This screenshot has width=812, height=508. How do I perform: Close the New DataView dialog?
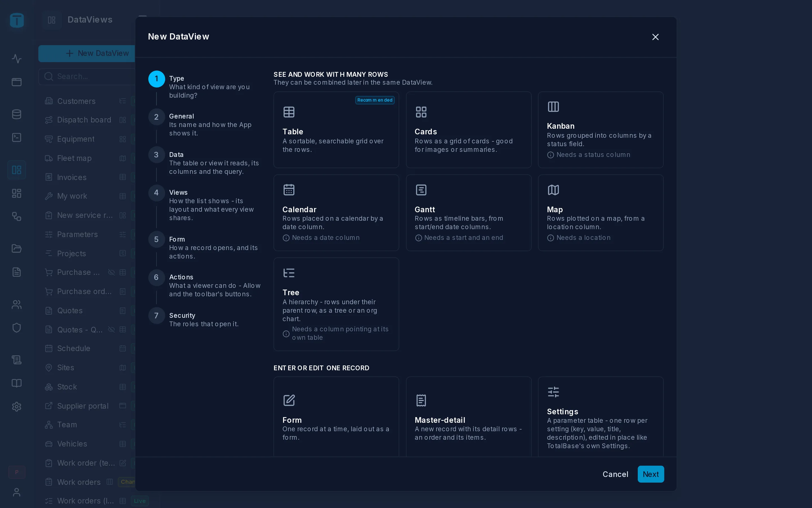pos(655,37)
